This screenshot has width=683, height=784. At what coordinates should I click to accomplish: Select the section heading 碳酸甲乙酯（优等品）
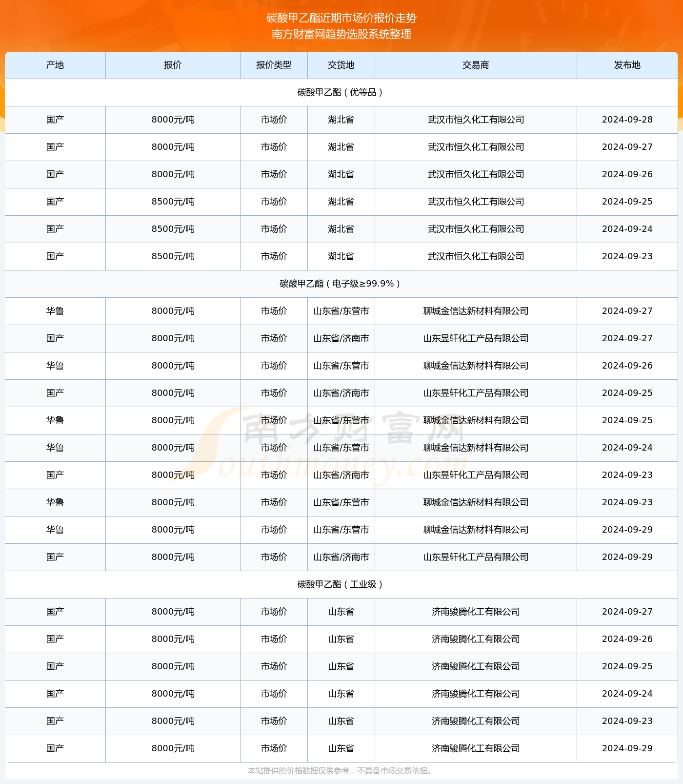[341, 92]
